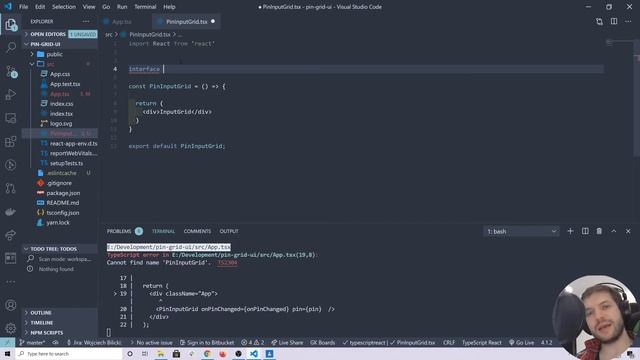Click Sign in to Bitbucket
Image resolution: width=640 pixels, height=360 pixels.
[x=207, y=342]
